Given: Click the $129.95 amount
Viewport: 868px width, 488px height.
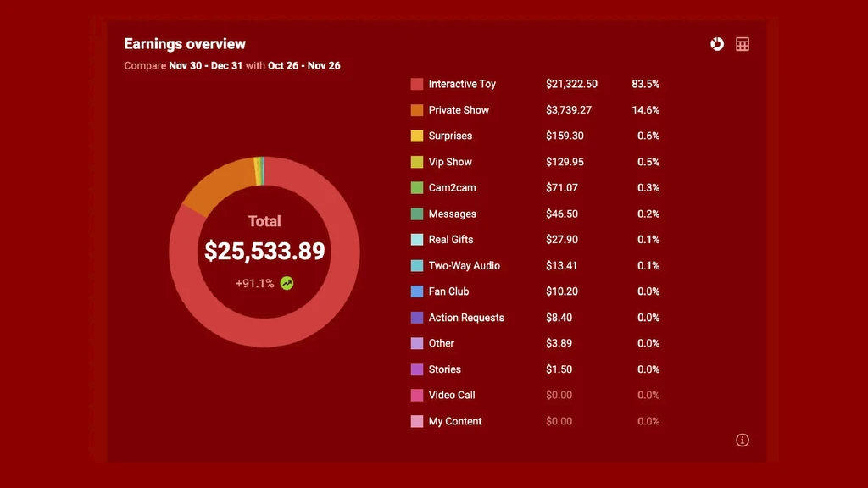Looking at the screenshot, I should [x=565, y=162].
